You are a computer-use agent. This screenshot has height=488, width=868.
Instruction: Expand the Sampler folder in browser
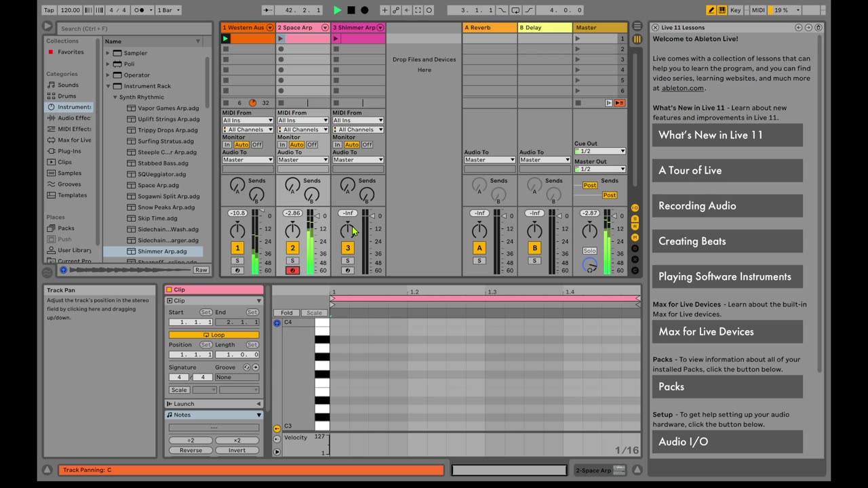click(x=108, y=53)
